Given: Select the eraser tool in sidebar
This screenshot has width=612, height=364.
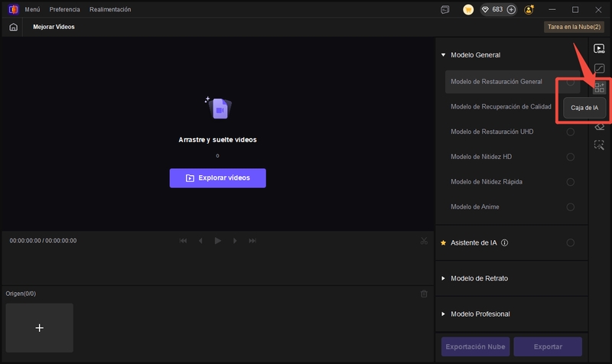Looking at the screenshot, I should (600, 127).
